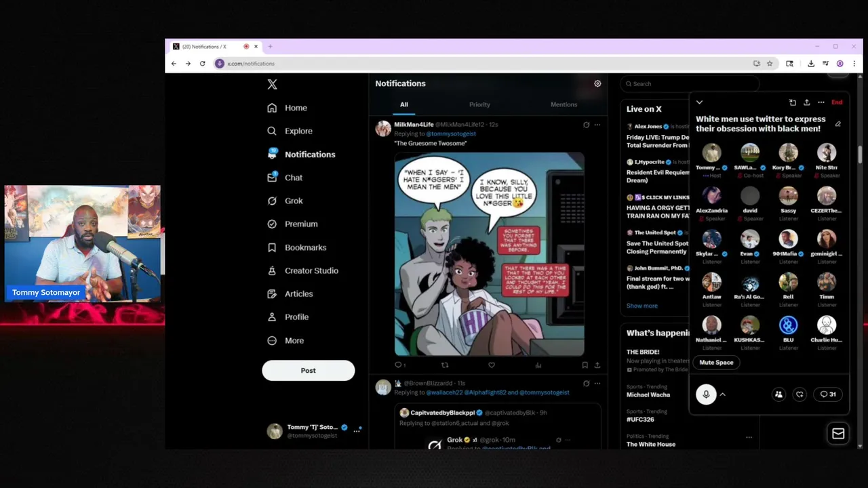
Task: Open the floating Messages envelope button
Action: point(838,434)
